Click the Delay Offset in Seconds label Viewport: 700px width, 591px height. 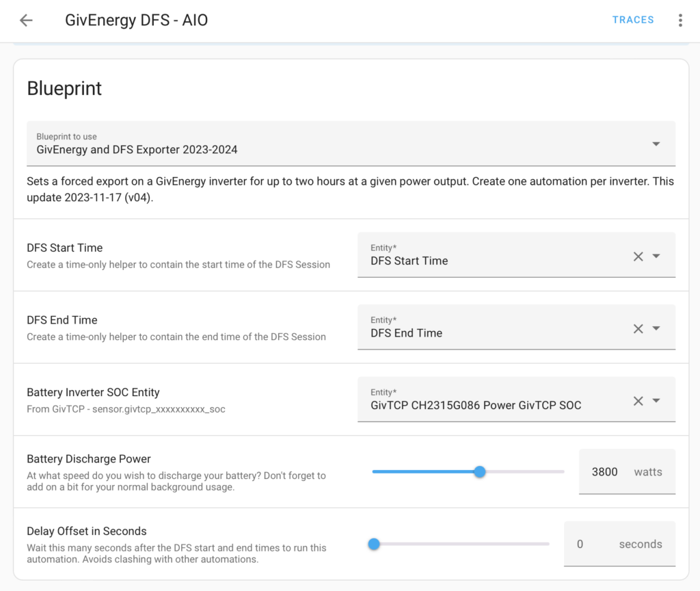coord(87,531)
